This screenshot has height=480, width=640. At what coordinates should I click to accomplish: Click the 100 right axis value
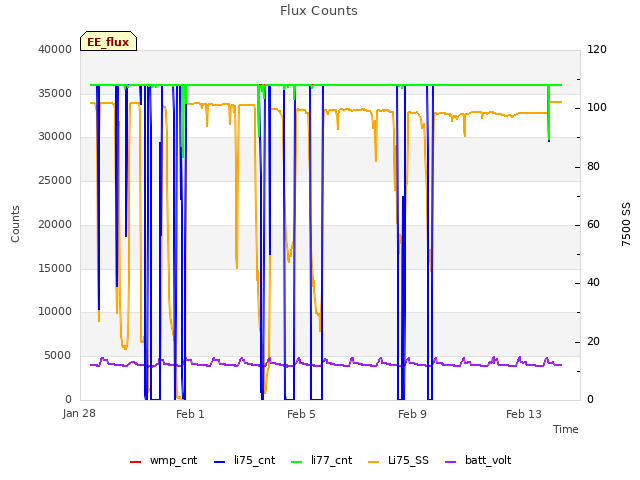point(597,108)
